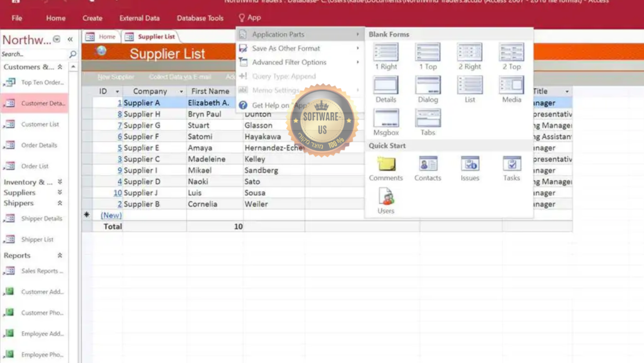Viewport: 644px width, 363px height.
Task: Select the new record row selector asterisk
Action: point(86,215)
